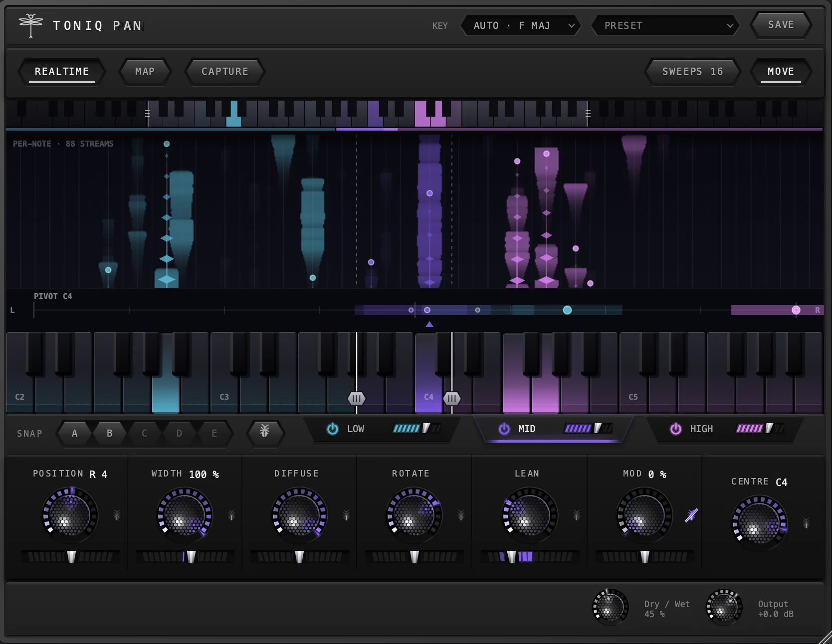Click the Sweeps 16 button

pyautogui.click(x=692, y=72)
